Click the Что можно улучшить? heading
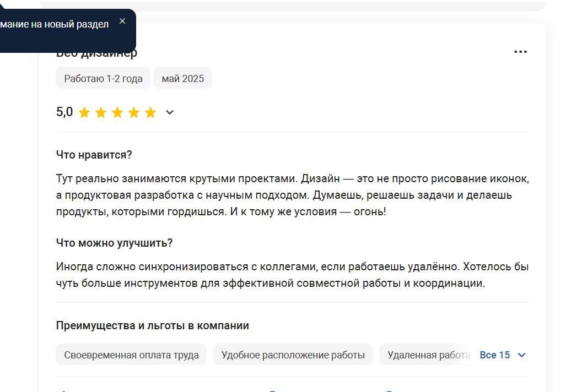The height and width of the screenshot is (392, 571). [114, 243]
